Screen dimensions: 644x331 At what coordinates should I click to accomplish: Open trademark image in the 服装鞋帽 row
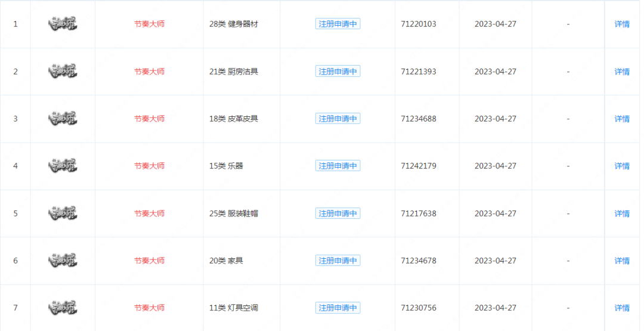(x=63, y=213)
